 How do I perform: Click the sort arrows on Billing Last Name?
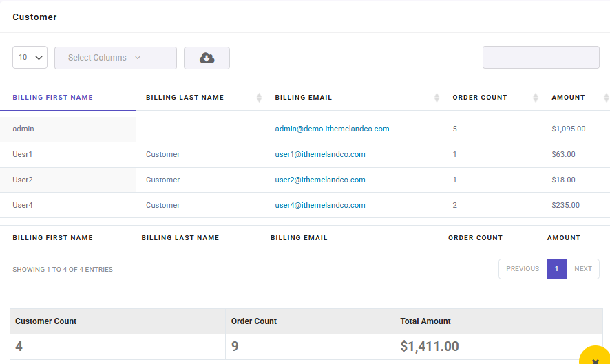259,98
